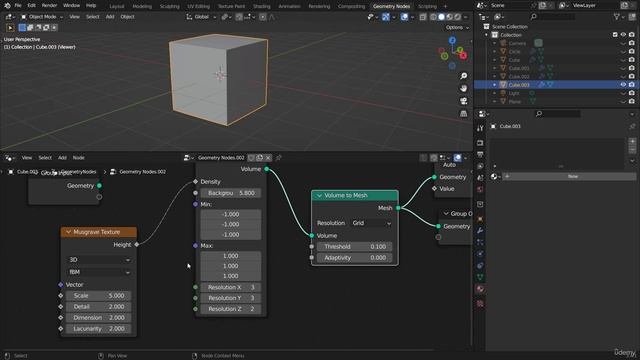Click the red X axis on navigation gizmo
Image resolution: width=640 pixels, height=360 pixels.
(463, 56)
